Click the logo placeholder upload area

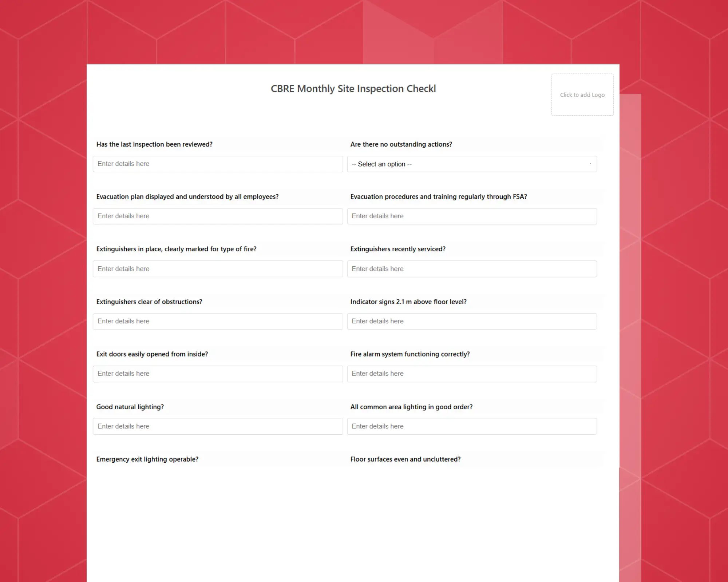coord(582,94)
